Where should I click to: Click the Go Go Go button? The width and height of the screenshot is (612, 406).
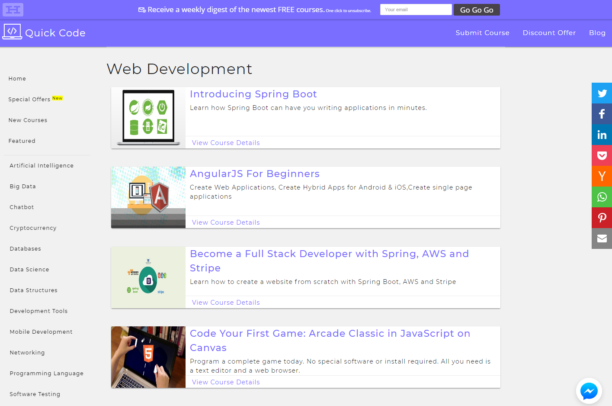pos(477,10)
